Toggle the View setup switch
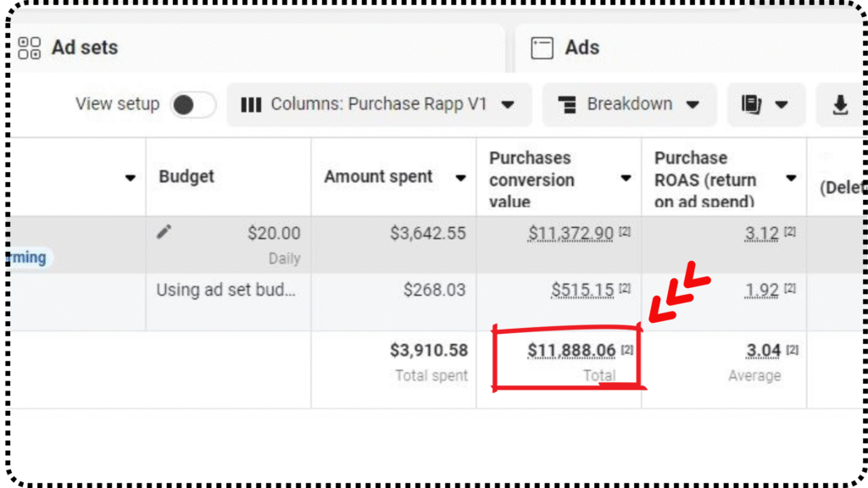The image size is (868, 488). click(x=192, y=104)
